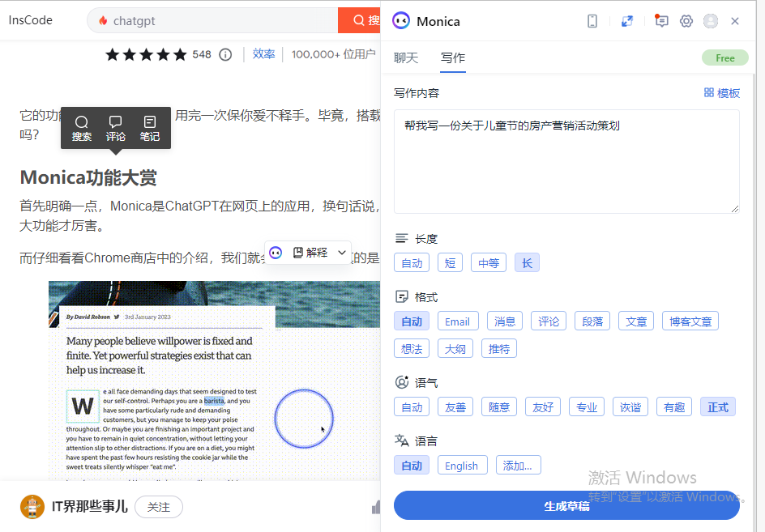Select English language option
Screen dimensions: 765x532
point(462,466)
